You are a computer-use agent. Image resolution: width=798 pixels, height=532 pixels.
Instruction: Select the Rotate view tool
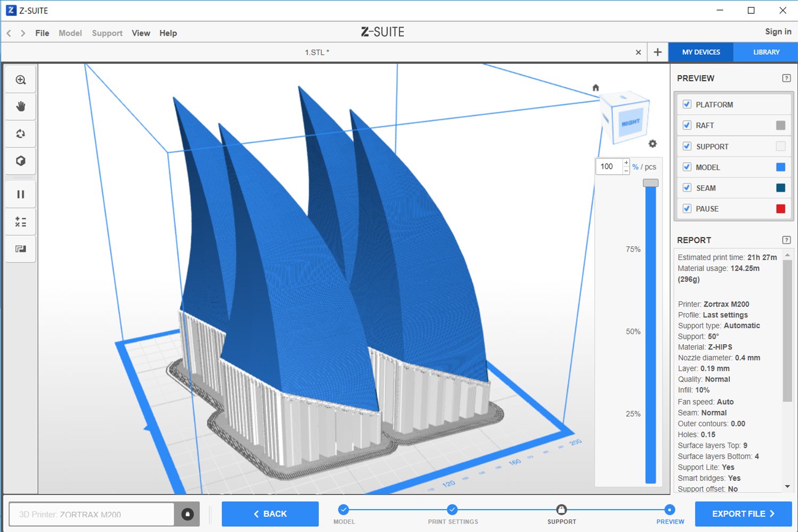point(21,134)
